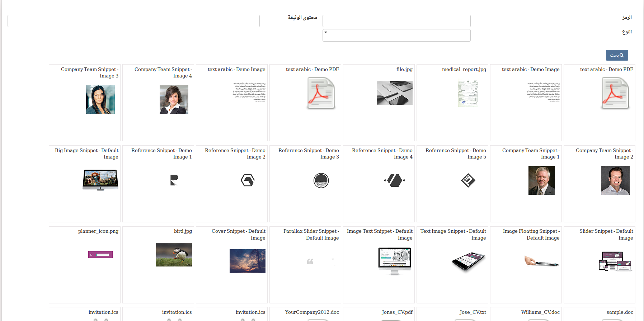
Task: Open the PDF icon for text arabic Demo PDF
Action: click(x=321, y=93)
